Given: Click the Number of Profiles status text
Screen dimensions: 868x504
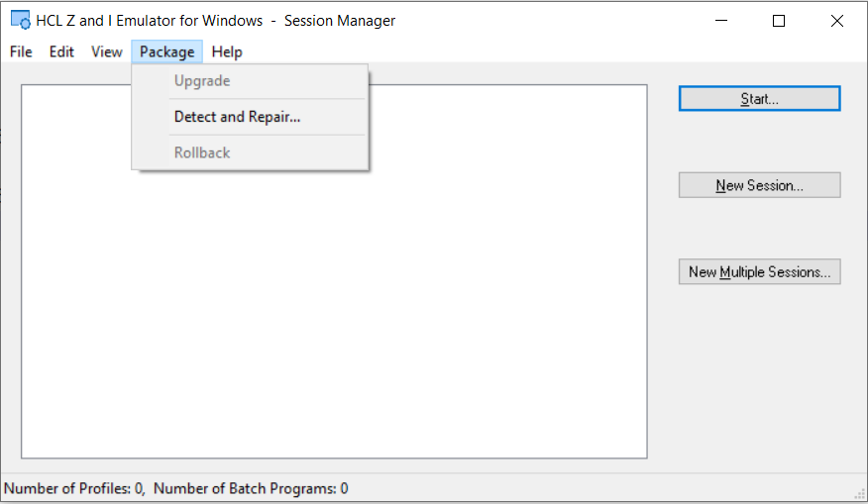Looking at the screenshot, I should click(x=74, y=488).
